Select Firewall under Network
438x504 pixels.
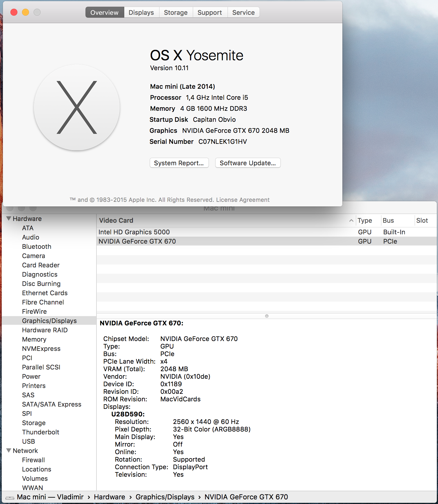tap(34, 460)
